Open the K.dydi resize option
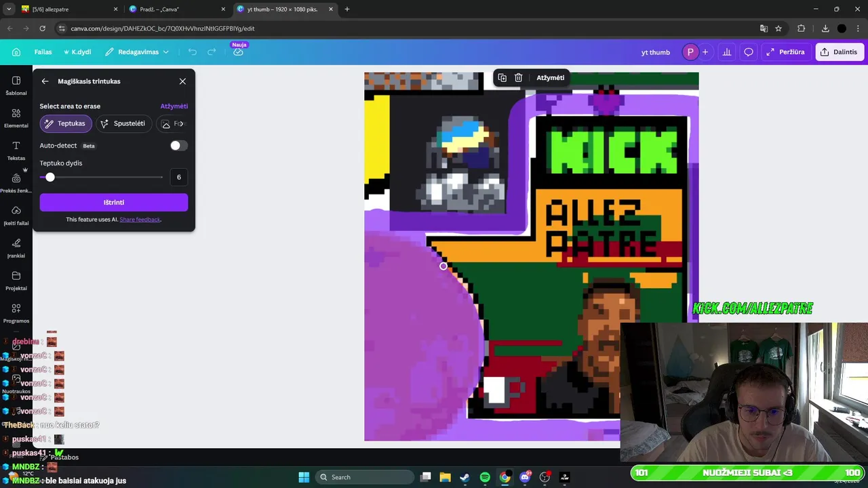The height and width of the screenshot is (488, 868). click(x=77, y=52)
